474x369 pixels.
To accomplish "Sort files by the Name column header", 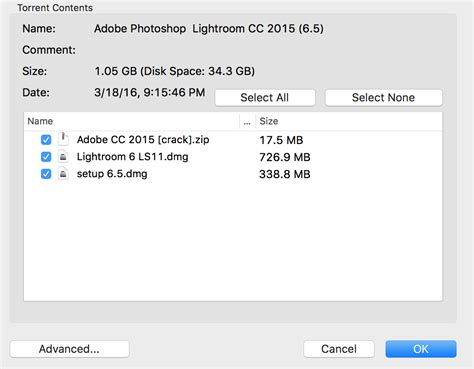I will 131,121.
